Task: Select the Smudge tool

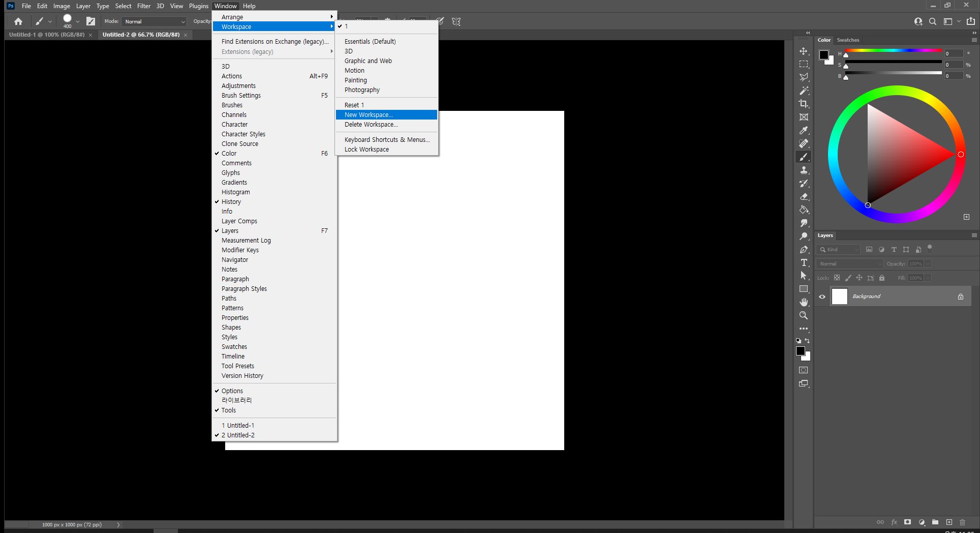Action: point(804,223)
